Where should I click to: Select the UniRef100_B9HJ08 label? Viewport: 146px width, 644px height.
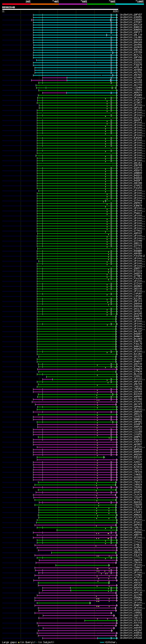pyautogui.click(x=131, y=50)
